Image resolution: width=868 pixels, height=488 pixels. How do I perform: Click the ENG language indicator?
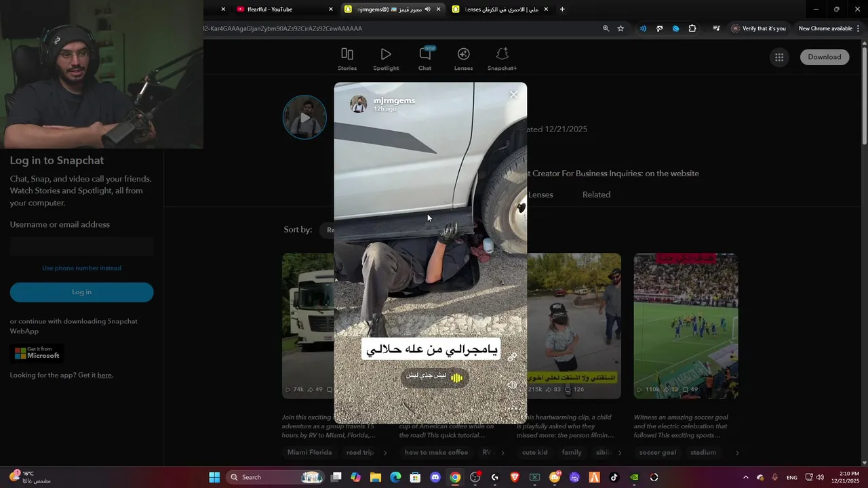791,477
